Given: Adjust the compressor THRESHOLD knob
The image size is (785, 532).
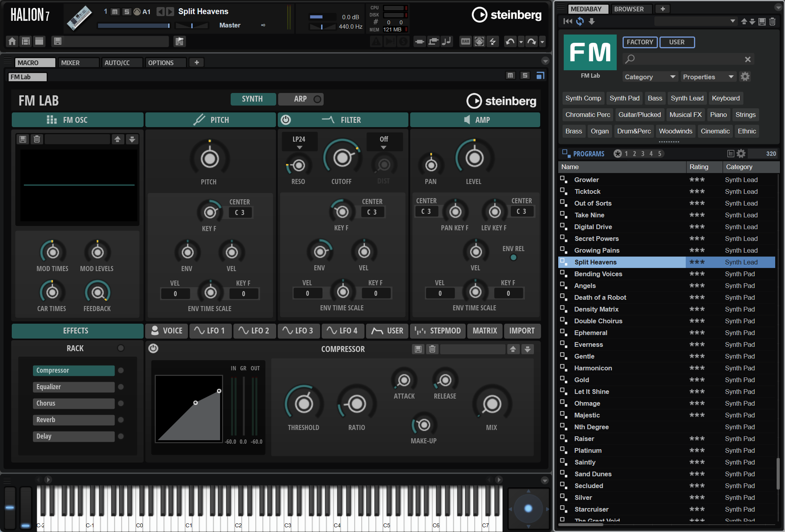Looking at the screenshot, I should pos(304,404).
